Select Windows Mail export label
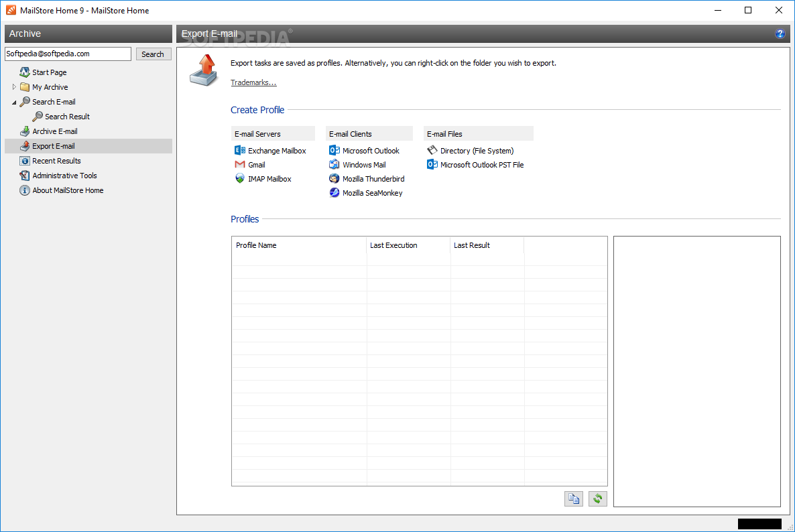Viewport: 795px width, 532px height. (364, 165)
